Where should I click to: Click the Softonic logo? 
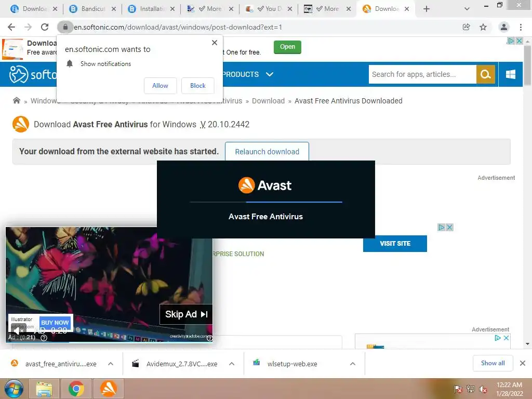[x=33, y=74]
